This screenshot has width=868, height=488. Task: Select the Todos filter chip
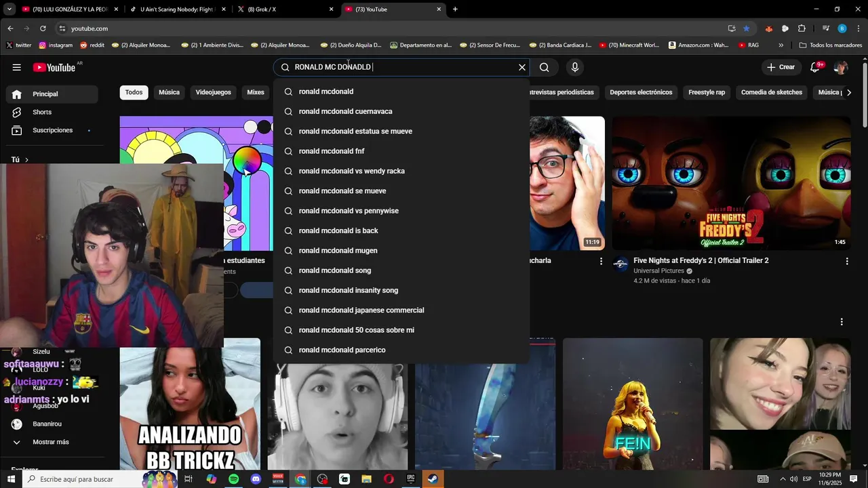click(134, 92)
